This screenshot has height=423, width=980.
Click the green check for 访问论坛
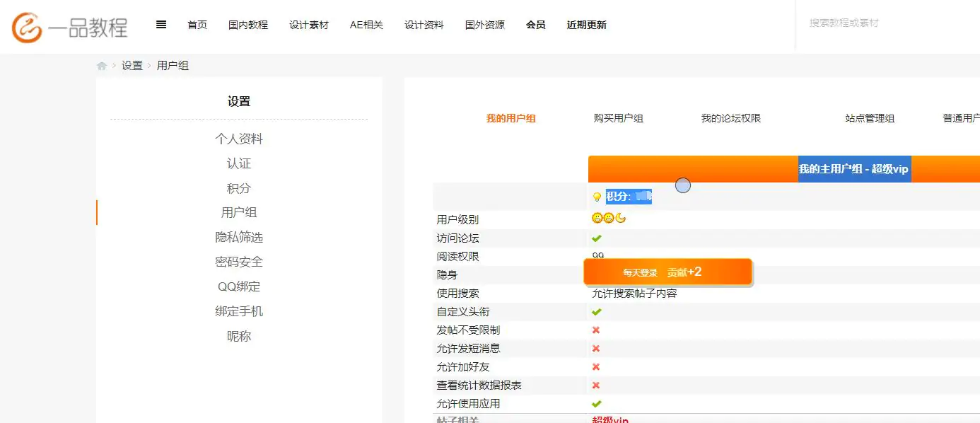click(x=597, y=238)
